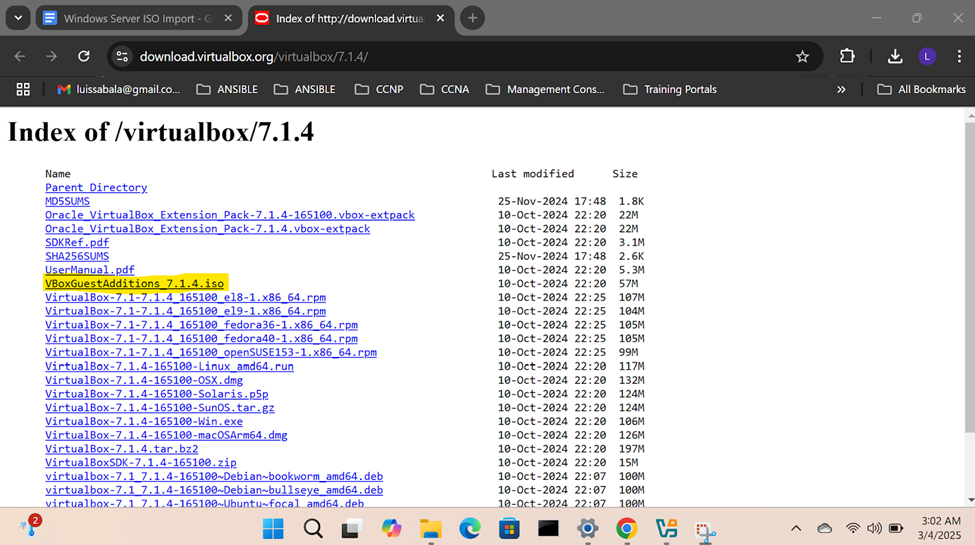Download VirtualBoxSDK-7.1.4-165100.zip

[x=141, y=462]
